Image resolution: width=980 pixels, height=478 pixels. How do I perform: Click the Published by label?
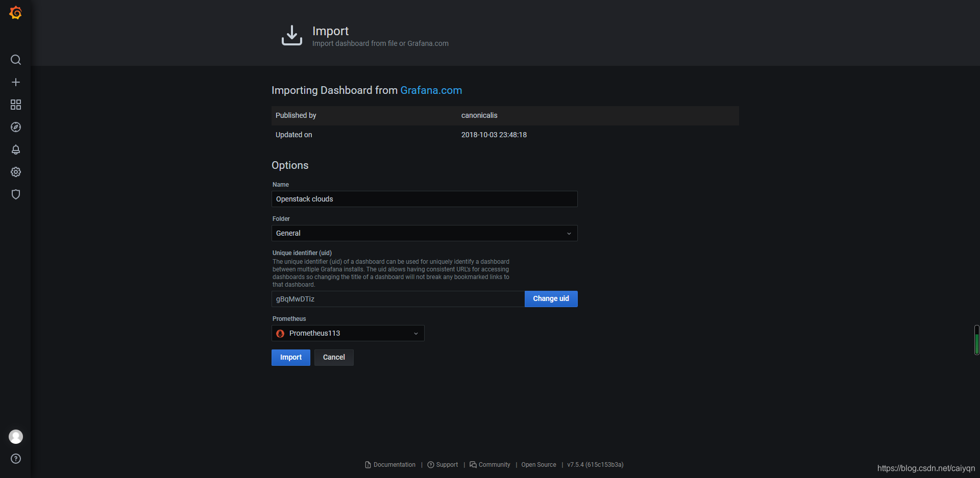click(x=296, y=115)
